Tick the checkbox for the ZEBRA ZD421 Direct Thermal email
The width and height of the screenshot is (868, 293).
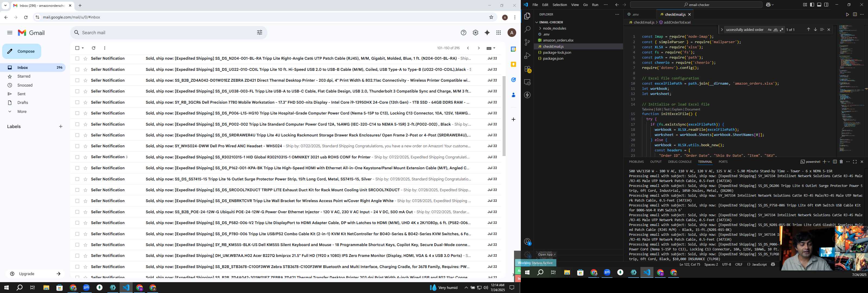tap(77, 80)
